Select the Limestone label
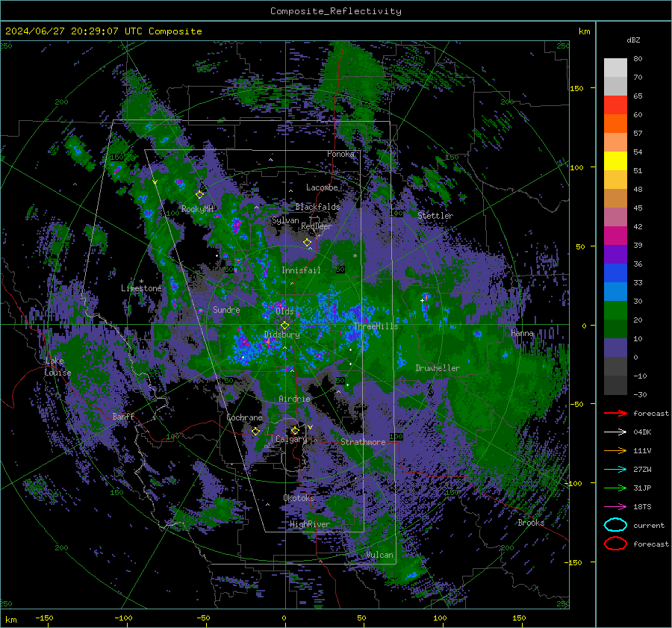This screenshot has width=672, height=628. [x=141, y=288]
